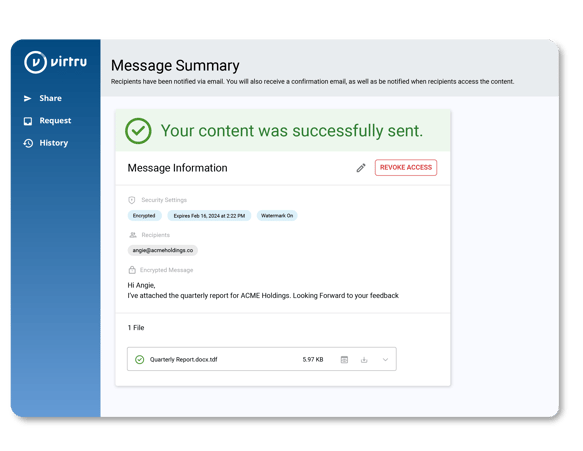Open the Share section in the sidebar

(x=43, y=98)
